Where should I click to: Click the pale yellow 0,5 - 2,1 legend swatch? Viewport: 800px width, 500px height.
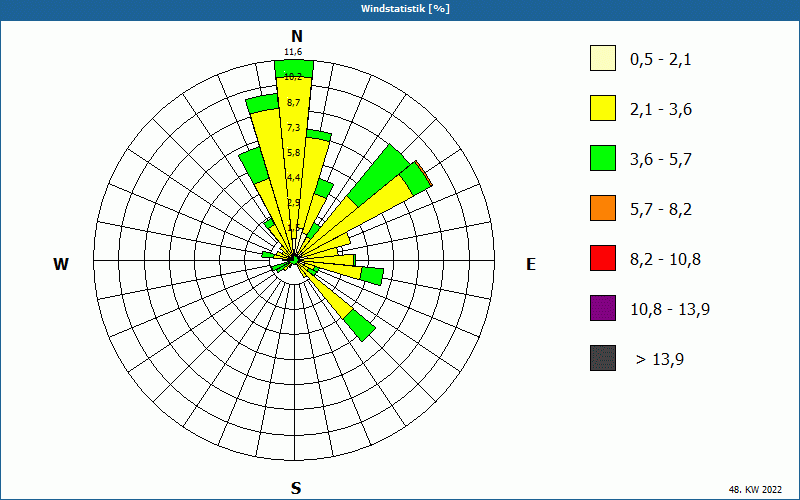[603, 58]
